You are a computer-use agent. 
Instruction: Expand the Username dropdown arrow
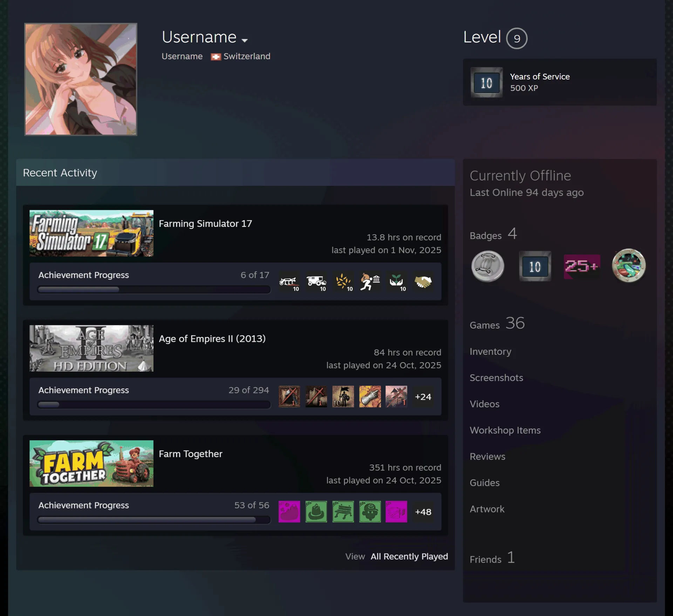pyautogui.click(x=245, y=40)
